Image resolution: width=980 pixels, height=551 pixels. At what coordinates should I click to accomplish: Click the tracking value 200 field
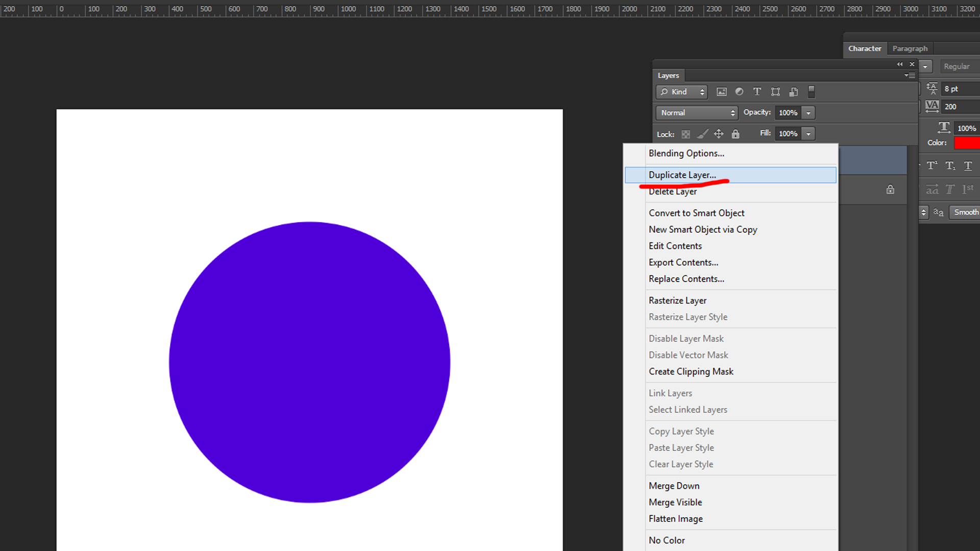click(x=961, y=107)
